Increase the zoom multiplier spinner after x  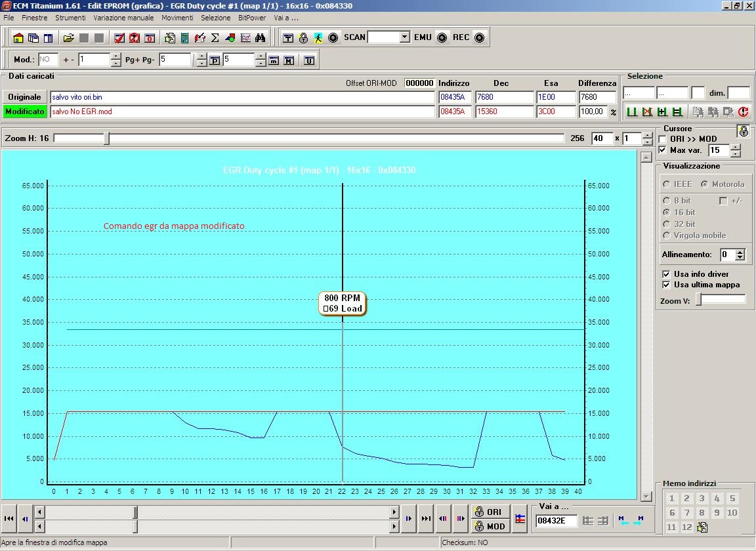[648, 136]
